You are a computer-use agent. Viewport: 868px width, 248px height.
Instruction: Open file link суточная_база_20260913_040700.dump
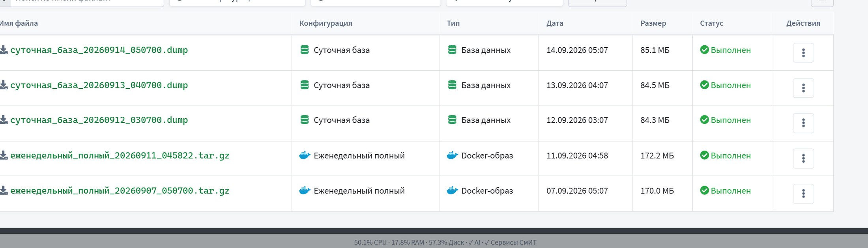point(99,85)
